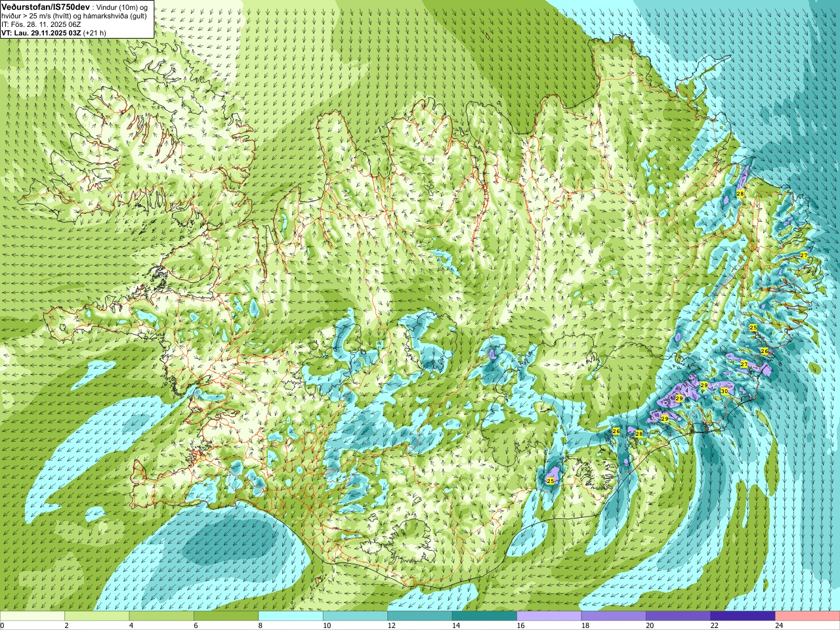The width and height of the screenshot is (840, 630).
Task: Click the 25 gust label on isolated southern purple patch
Action: [x=550, y=481]
